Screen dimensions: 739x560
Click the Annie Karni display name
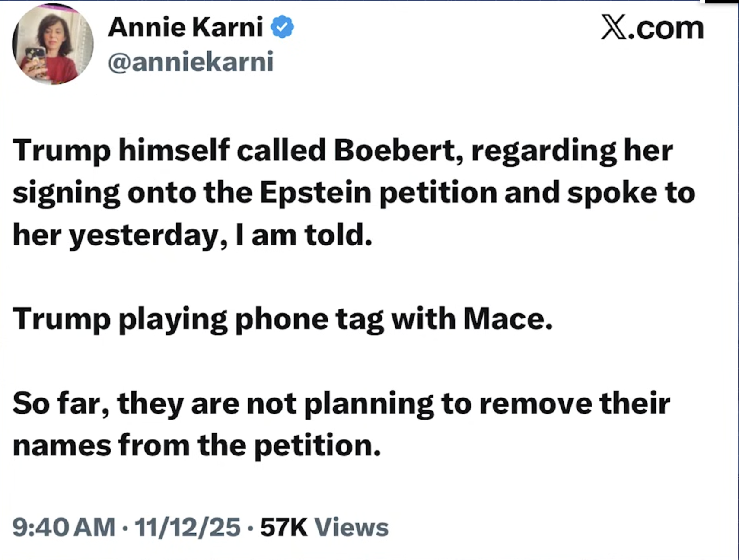coord(185,27)
